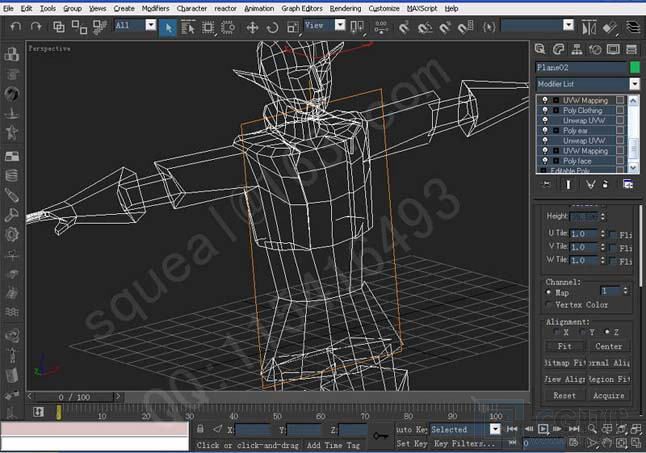Select the Z alignment radio button
This screenshot has width=646, height=453.
(x=607, y=332)
